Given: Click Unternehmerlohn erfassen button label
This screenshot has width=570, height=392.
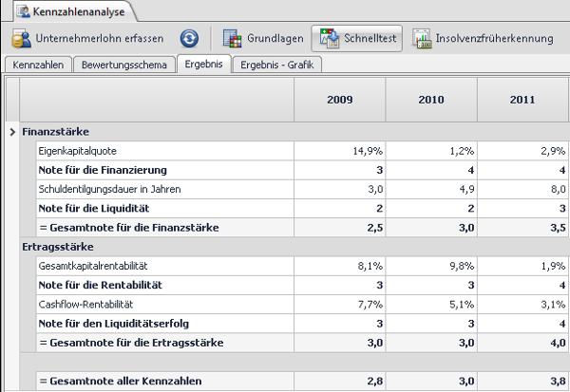Looking at the screenshot, I should tap(100, 38).
